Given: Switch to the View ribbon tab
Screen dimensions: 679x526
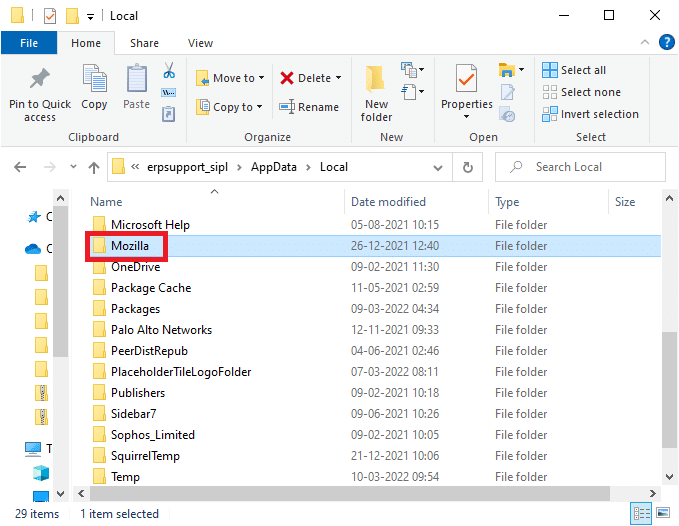Looking at the screenshot, I should click(x=200, y=43).
